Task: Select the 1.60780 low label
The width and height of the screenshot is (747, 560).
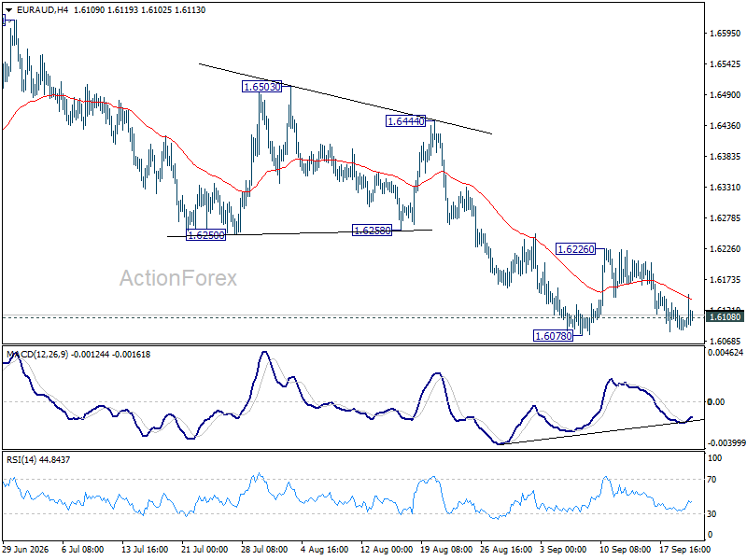Action: click(553, 336)
